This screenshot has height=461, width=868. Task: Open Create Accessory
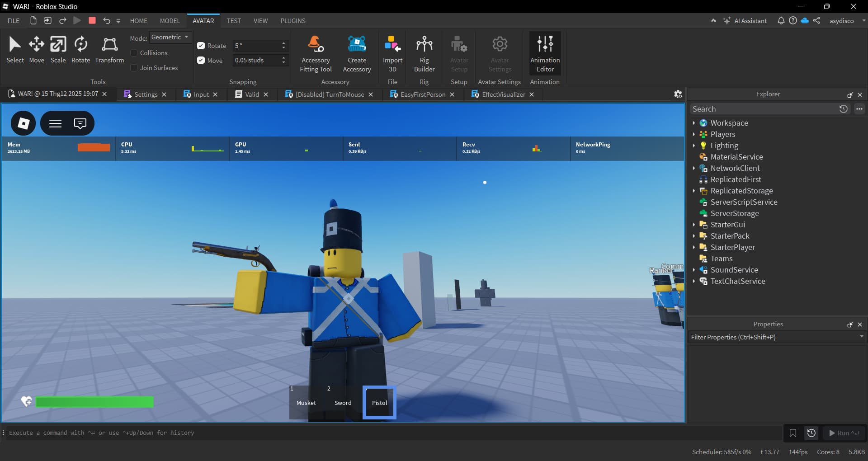357,53
